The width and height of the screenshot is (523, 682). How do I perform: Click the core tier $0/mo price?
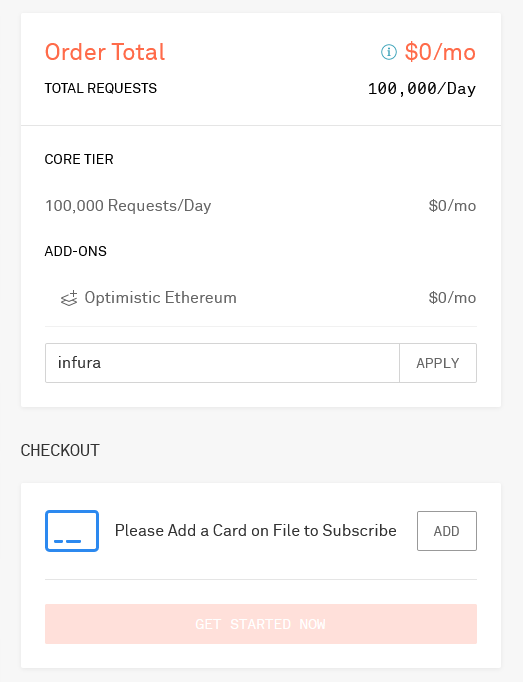(452, 205)
